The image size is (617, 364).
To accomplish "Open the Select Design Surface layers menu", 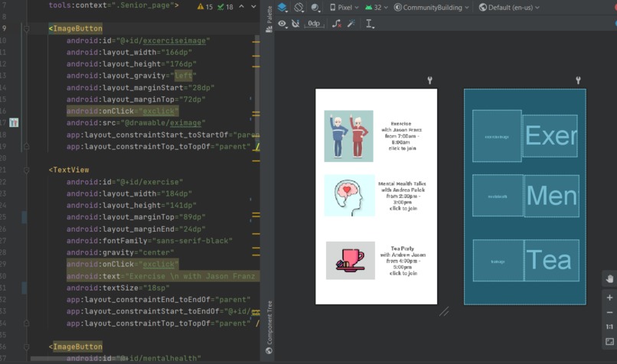I will [282, 8].
